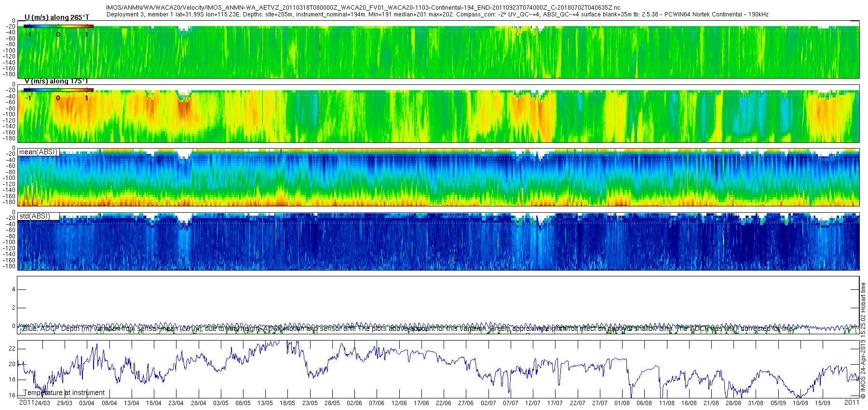Click the 27/06 date tick label
Screen dimensions: 868x410
[x=466, y=403]
